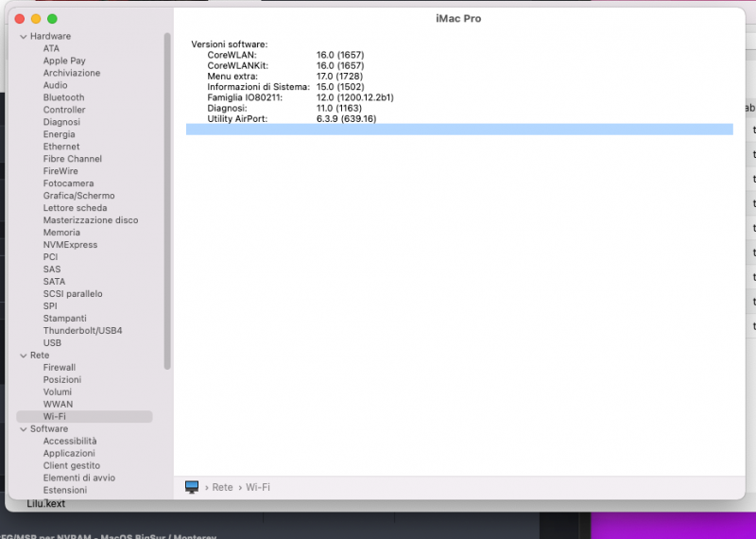Select SPI in the sidebar
The width and height of the screenshot is (756, 539).
50,306
